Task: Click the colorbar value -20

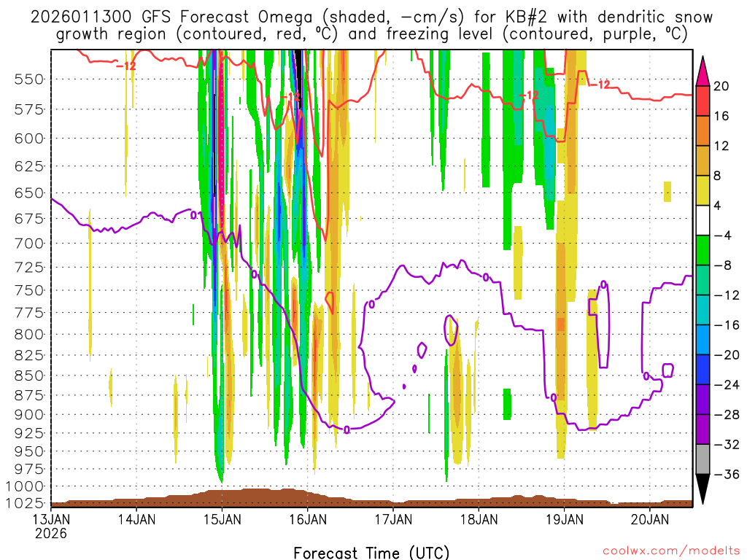Action: 727,355
